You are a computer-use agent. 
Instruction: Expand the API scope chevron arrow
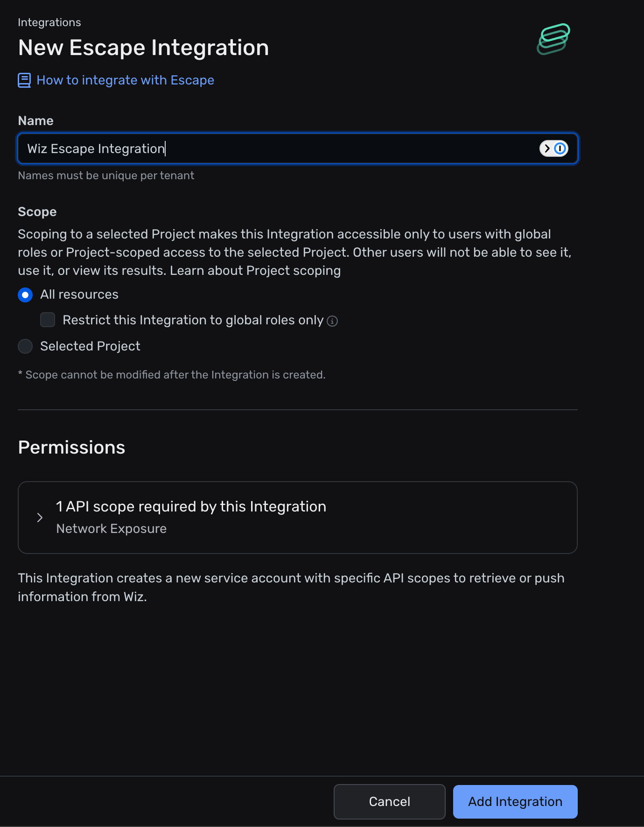(x=40, y=518)
